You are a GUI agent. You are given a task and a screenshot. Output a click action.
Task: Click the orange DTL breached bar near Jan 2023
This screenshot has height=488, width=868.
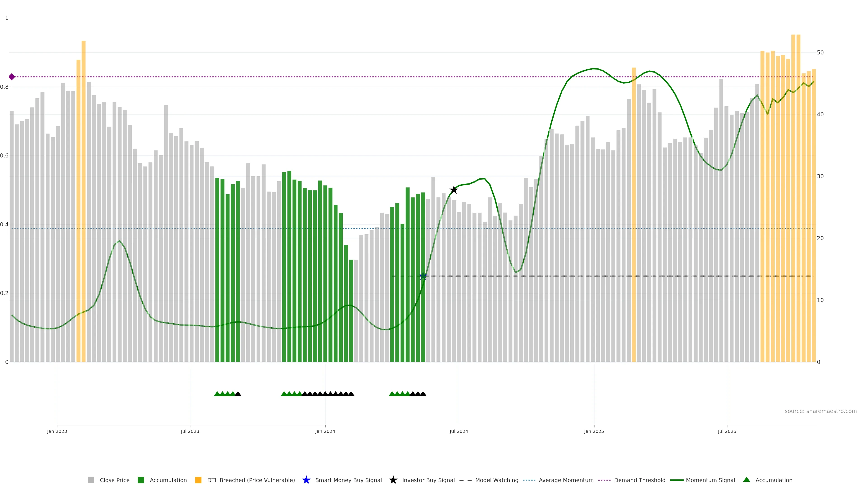pyautogui.click(x=83, y=202)
